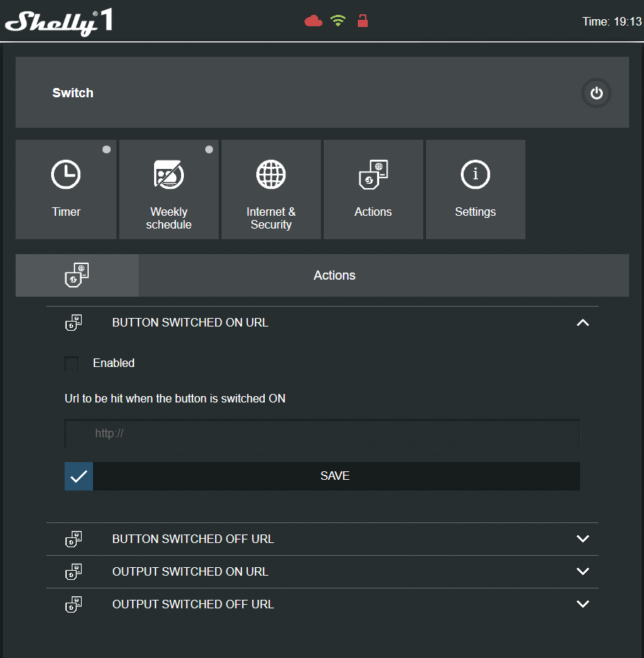Open the Weekly schedule tab
The height and width of the screenshot is (658, 644).
tap(169, 190)
